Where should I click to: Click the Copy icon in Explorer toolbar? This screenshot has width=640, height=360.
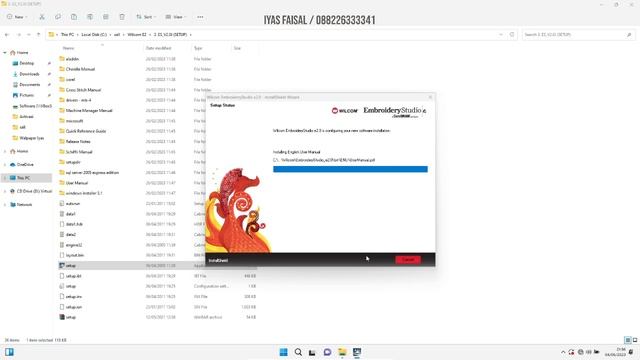[58, 17]
